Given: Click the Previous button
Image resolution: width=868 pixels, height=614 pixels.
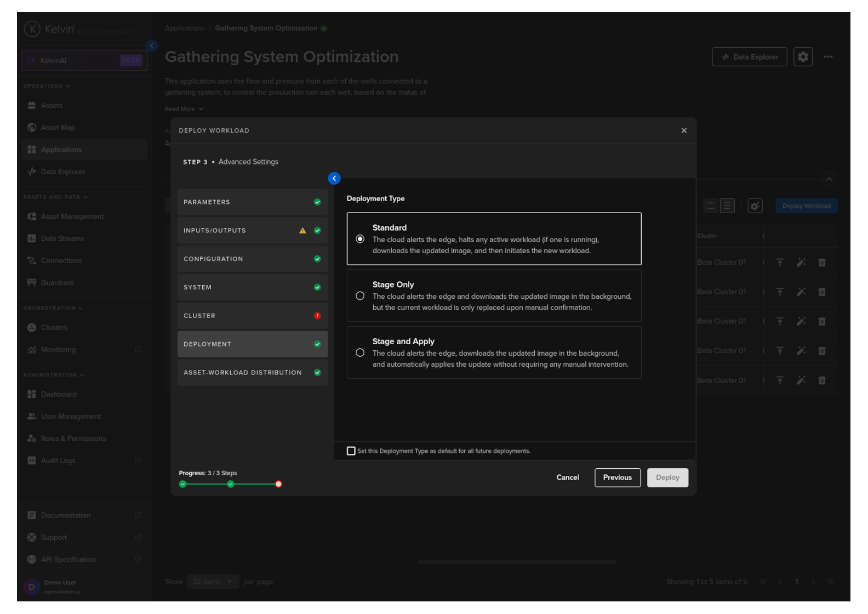Looking at the screenshot, I should pyautogui.click(x=617, y=477).
